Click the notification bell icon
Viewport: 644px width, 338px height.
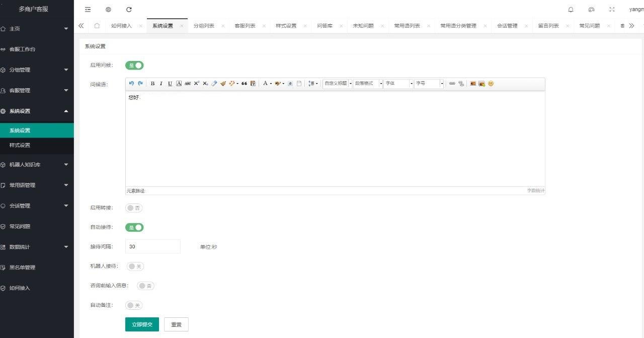[571, 10]
